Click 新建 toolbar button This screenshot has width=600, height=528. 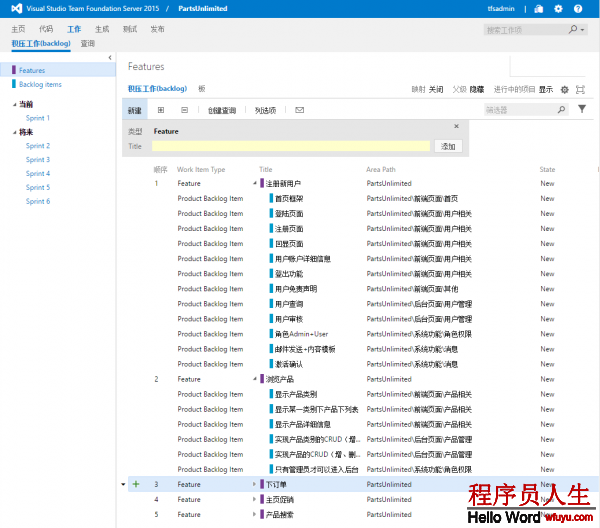coord(135,111)
